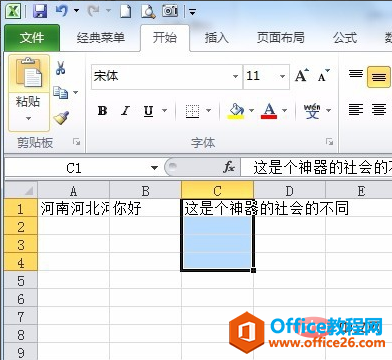The height and width of the screenshot is (360, 392).
Task: Increase font size with the large A
Action: click(302, 76)
